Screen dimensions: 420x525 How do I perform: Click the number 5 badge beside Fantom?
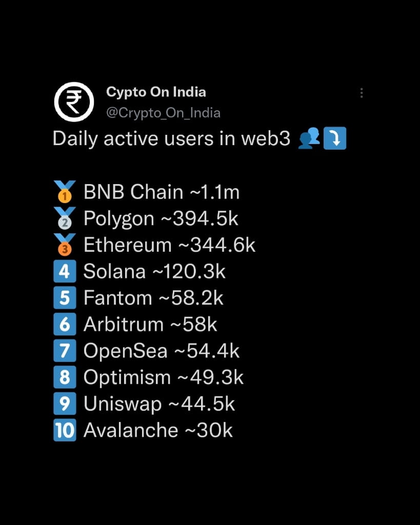coord(64,297)
